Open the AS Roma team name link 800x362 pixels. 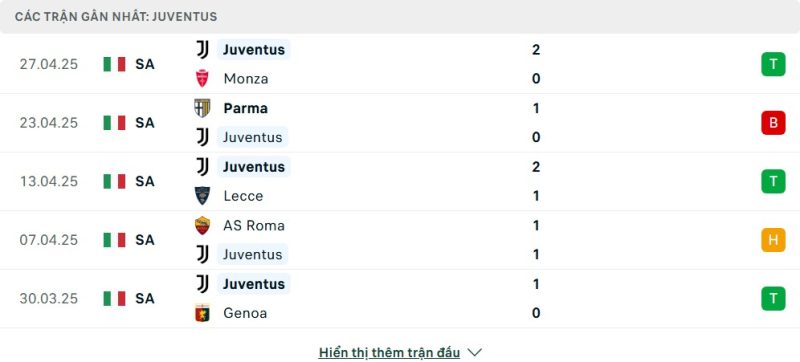(x=254, y=225)
